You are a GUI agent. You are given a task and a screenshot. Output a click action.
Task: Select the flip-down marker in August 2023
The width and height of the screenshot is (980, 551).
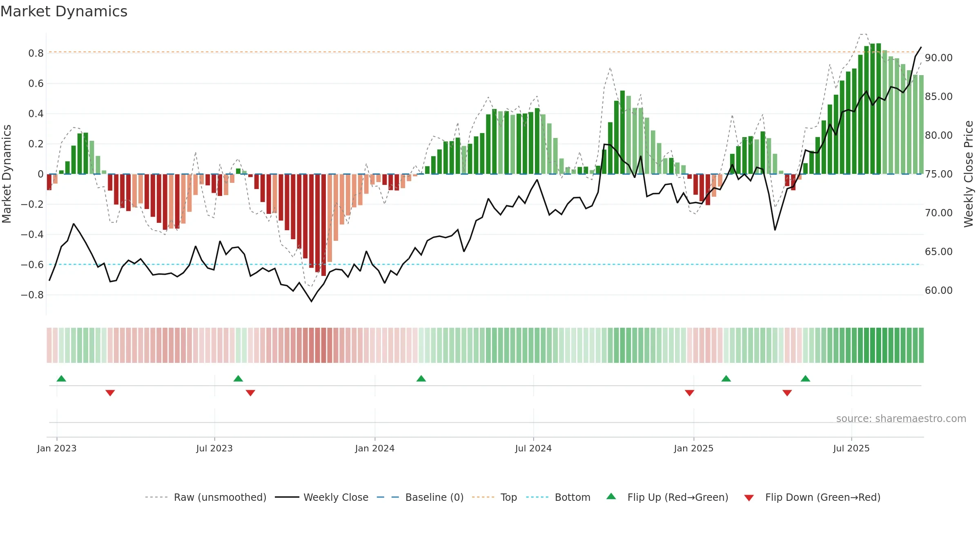[x=250, y=393]
